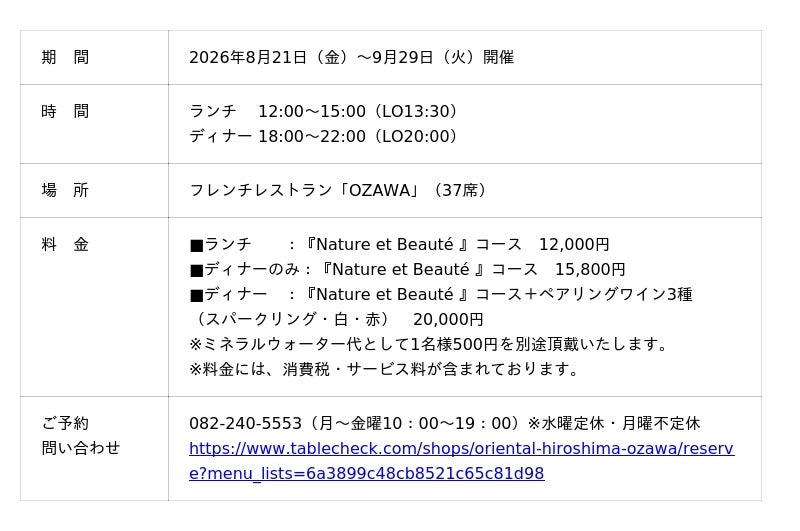
Task: Click the 20,000円 price text
Action: [x=448, y=319]
